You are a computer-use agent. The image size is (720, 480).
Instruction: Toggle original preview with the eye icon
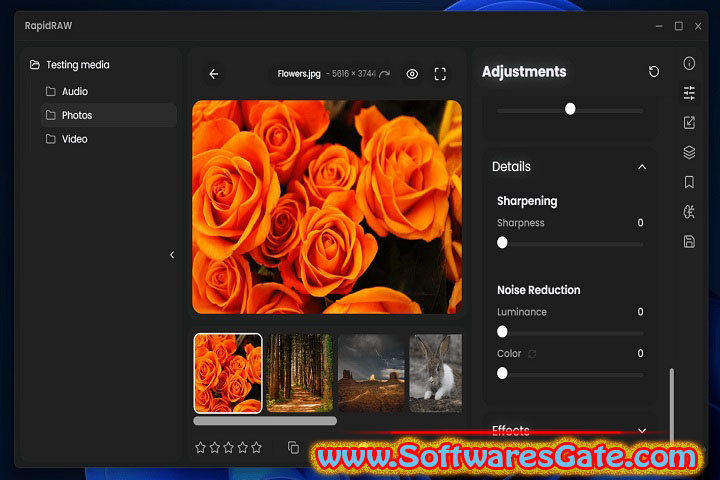pyautogui.click(x=412, y=74)
